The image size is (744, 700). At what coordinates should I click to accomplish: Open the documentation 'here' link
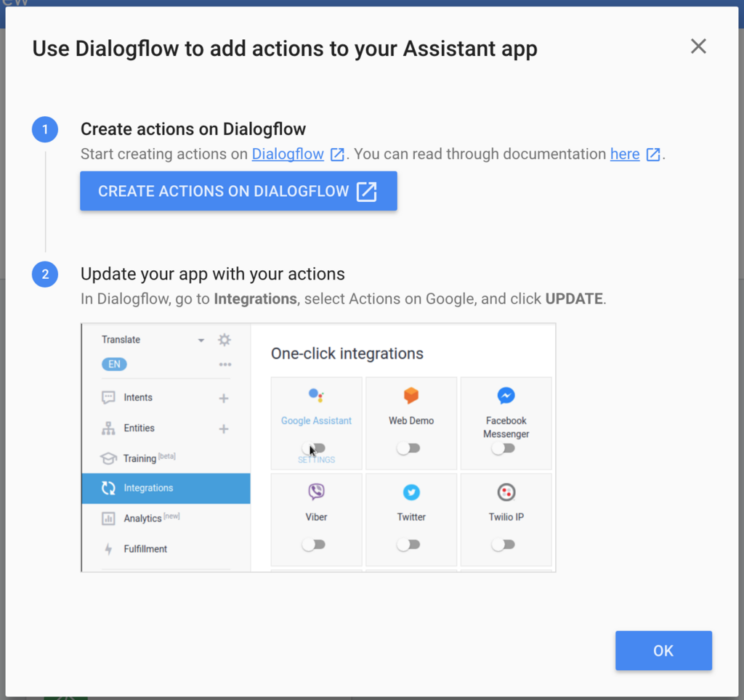pos(625,154)
